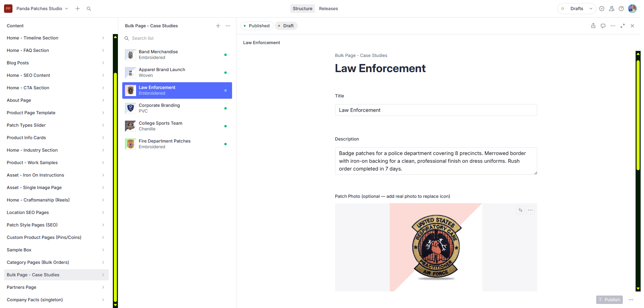Open the comments icon in the document header

click(x=603, y=26)
